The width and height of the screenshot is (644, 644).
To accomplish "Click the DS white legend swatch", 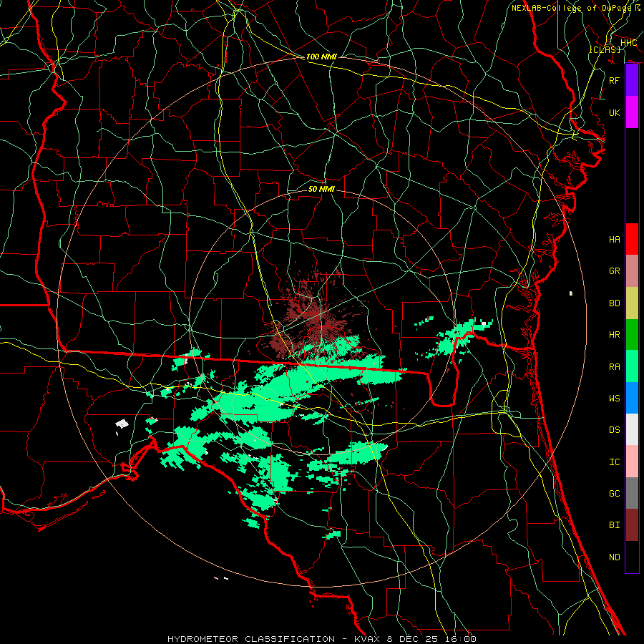I will 632,429.
